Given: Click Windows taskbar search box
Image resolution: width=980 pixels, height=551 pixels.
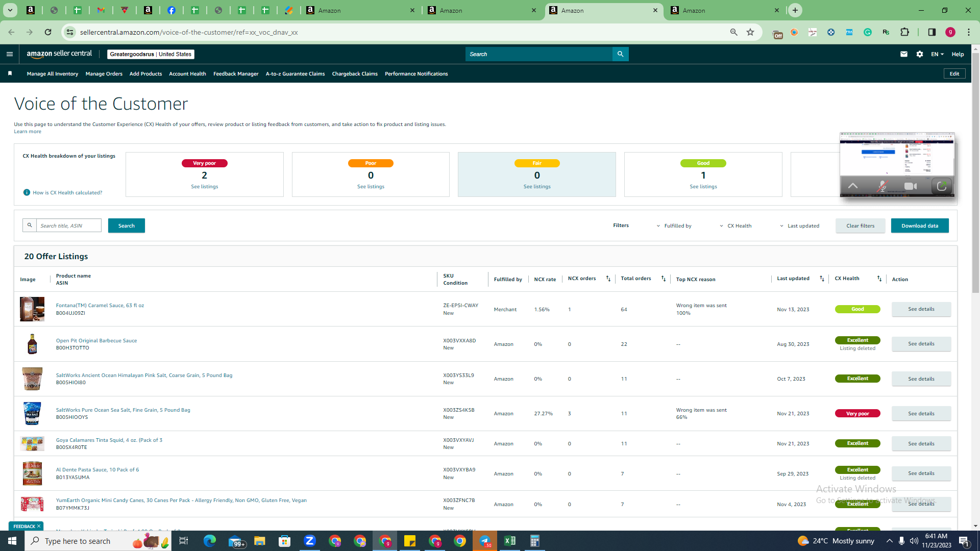Looking at the screenshot, I should coord(98,541).
